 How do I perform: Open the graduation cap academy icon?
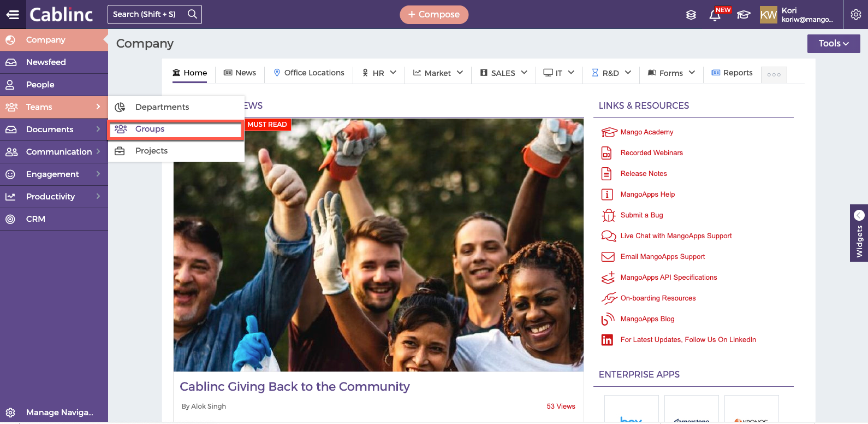pos(744,15)
